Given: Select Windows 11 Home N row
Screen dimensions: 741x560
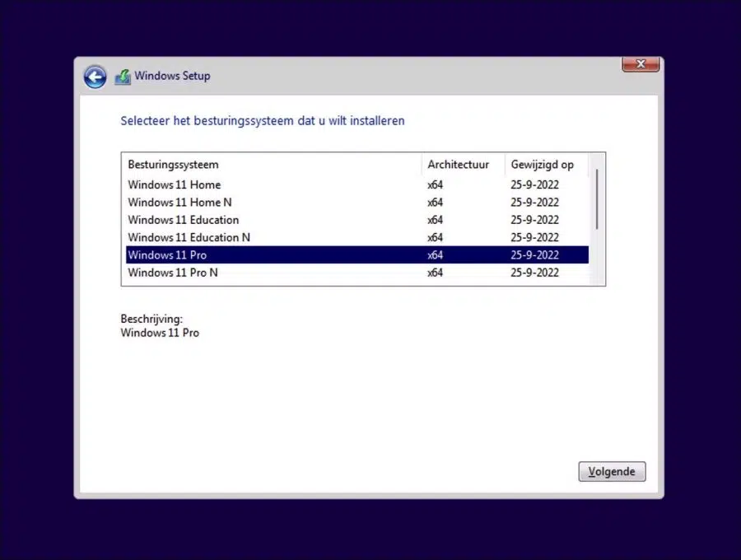Looking at the screenshot, I should click(x=357, y=203).
